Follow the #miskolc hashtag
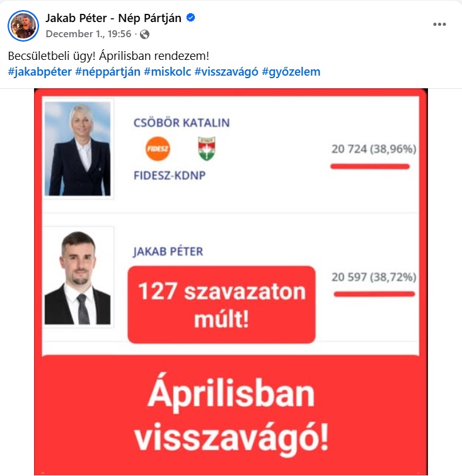462x476 pixels. 167,72
